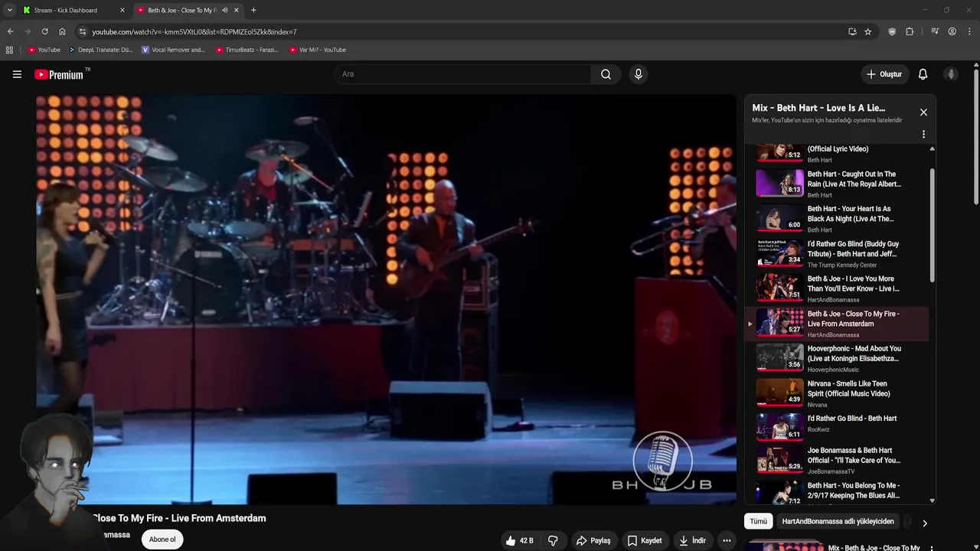Screen dimensions: 980x551
Task: Like the video showing 42 B
Action: coord(519,540)
